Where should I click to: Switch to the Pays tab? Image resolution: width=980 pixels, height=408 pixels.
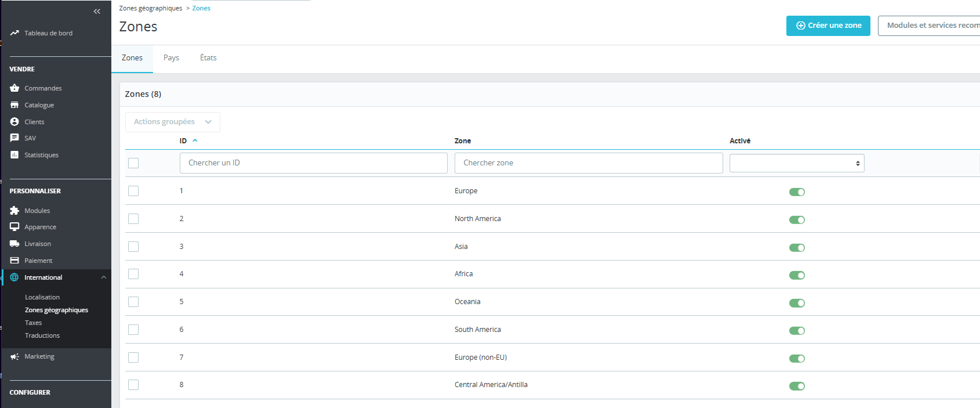[171, 58]
